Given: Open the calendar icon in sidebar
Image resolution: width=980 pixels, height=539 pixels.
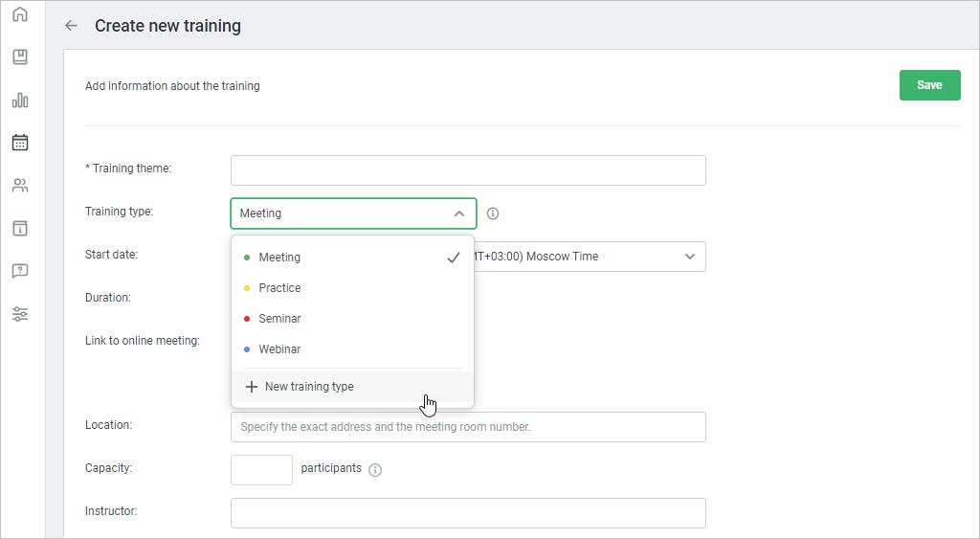Looking at the screenshot, I should [20, 143].
